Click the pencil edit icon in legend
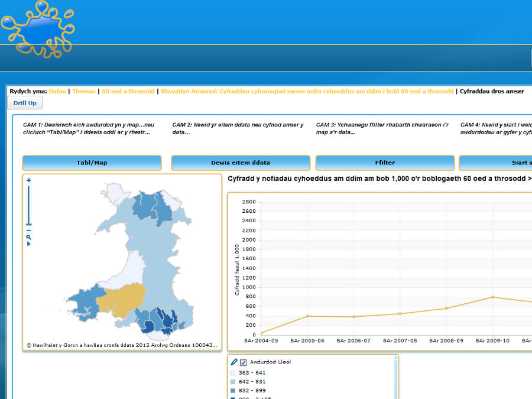The height and width of the screenshot is (399, 532). click(234, 362)
